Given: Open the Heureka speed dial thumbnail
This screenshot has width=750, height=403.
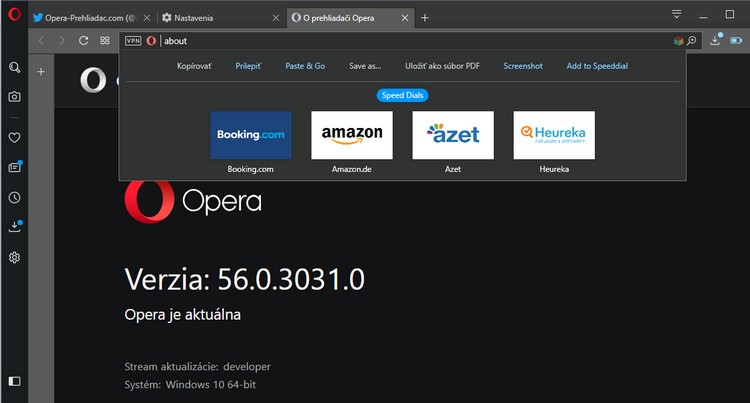Looking at the screenshot, I should coord(554,135).
